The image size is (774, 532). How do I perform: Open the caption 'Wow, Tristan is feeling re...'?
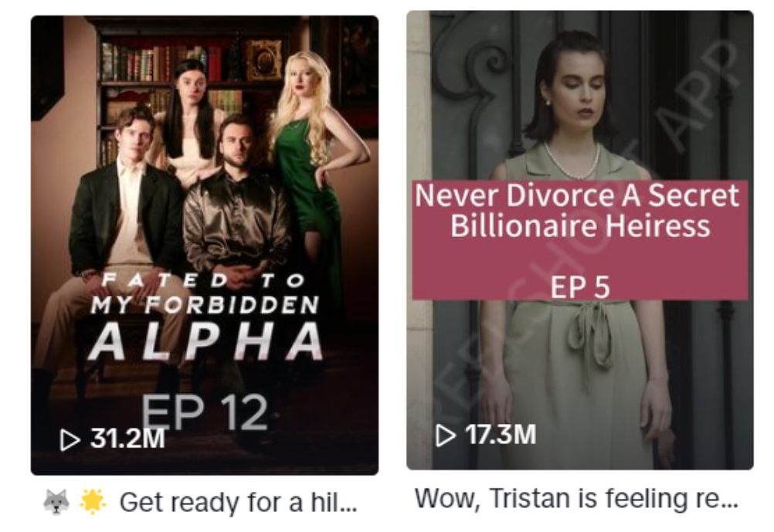click(x=576, y=499)
